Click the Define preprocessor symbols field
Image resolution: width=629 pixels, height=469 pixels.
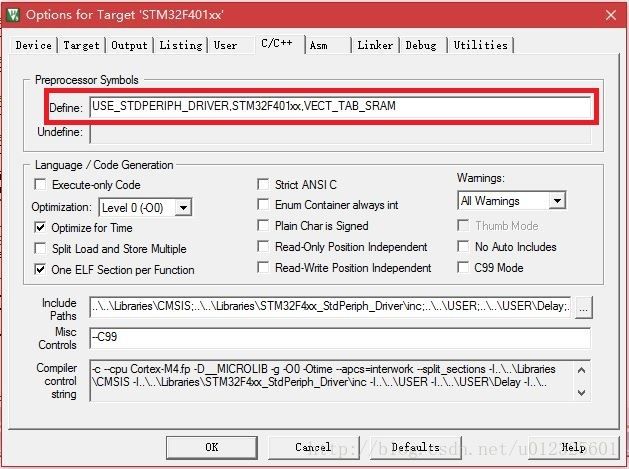[x=340, y=106]
